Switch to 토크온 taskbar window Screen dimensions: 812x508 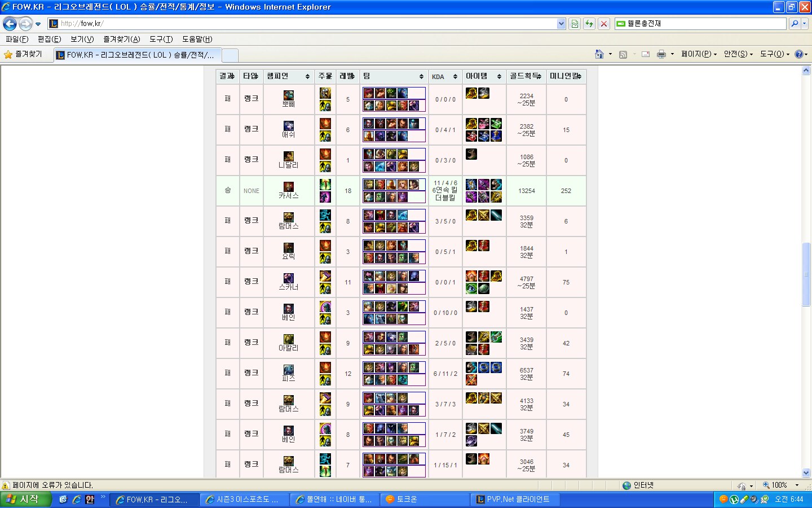(x=426, y=500)
